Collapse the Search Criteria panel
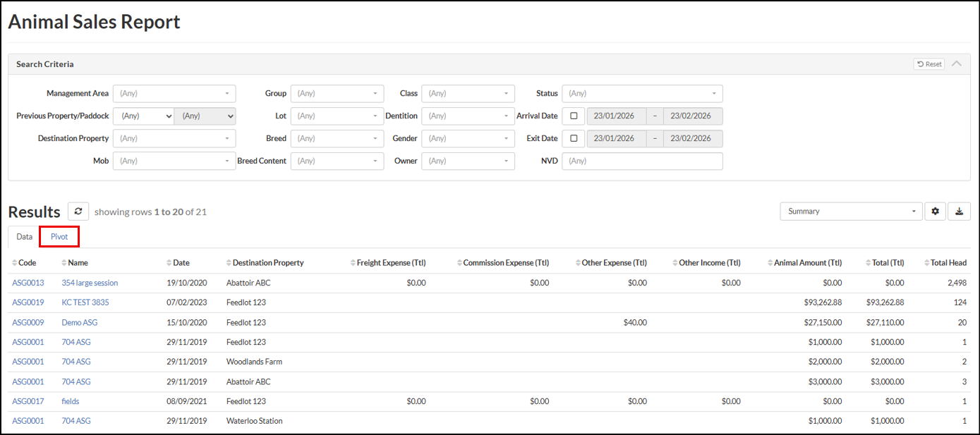 (956, 64)
